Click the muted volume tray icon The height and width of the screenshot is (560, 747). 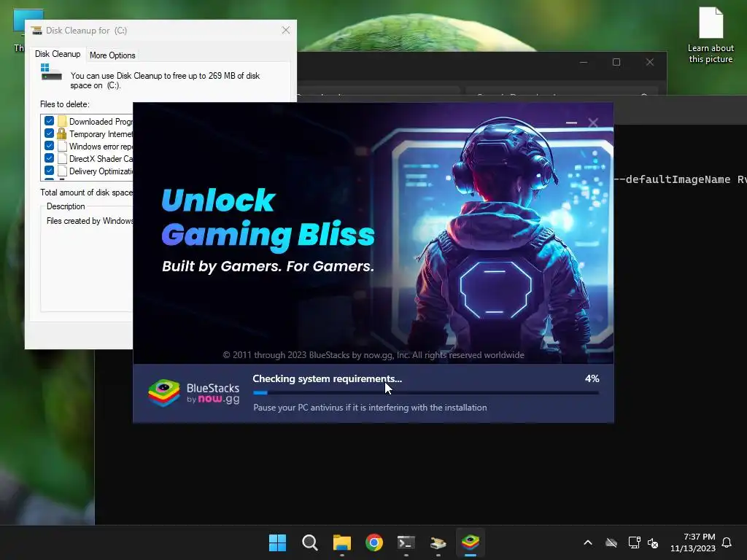[653, 542]
